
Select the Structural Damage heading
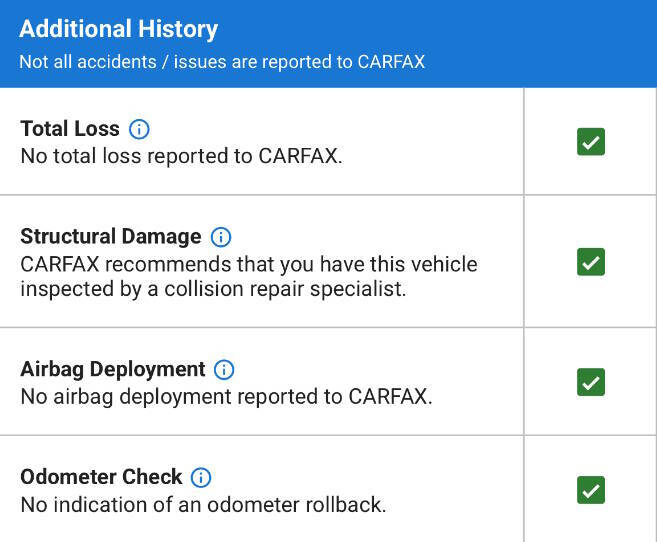(x=110, y=237)
